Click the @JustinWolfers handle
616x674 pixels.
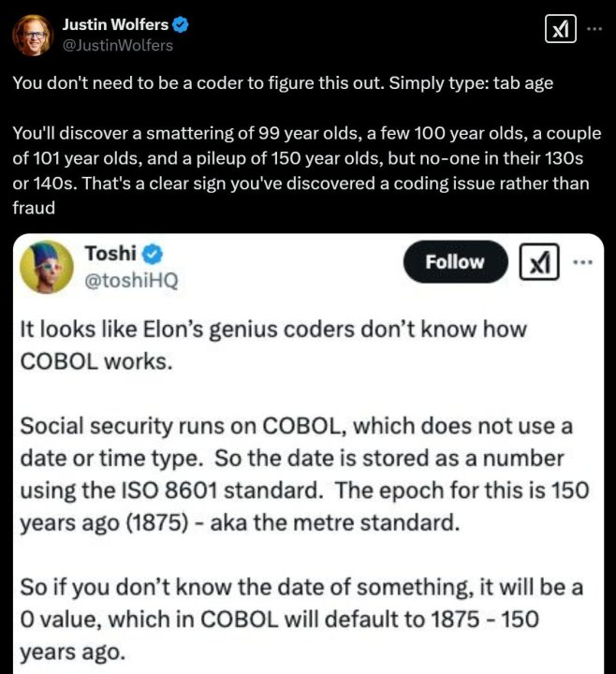tap(118, 44)
